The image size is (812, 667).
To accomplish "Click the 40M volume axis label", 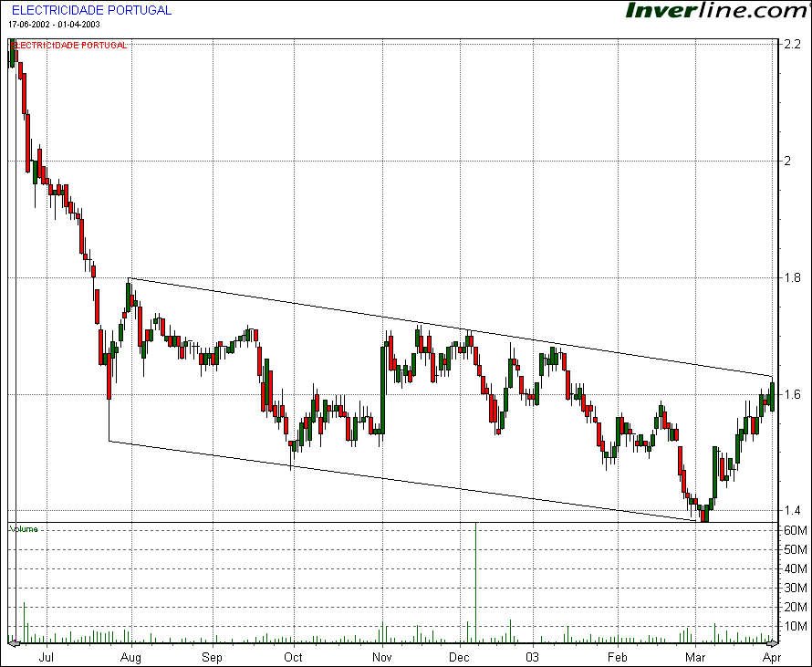I will pyautogui.click(x=796, y=568).
